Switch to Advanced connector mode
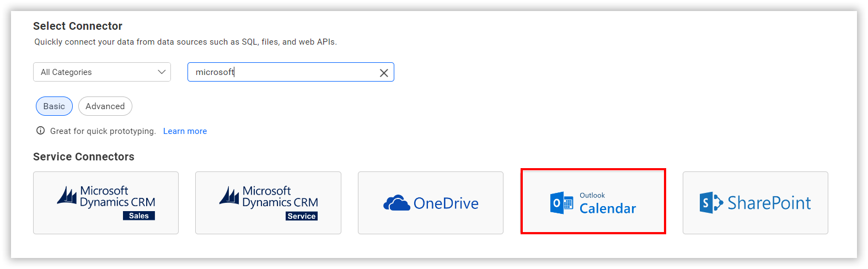Screen dimensions: 868x269 [x=105, y=106]
